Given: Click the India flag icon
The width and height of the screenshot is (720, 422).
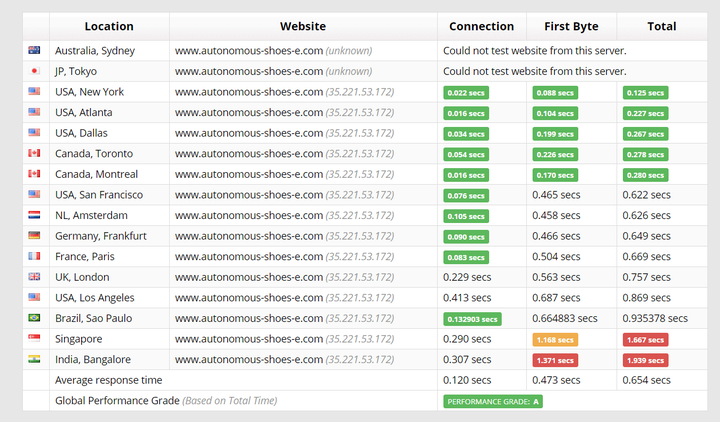Looking at the screenshot, I should pyautogui.click(x=34, y=359).
